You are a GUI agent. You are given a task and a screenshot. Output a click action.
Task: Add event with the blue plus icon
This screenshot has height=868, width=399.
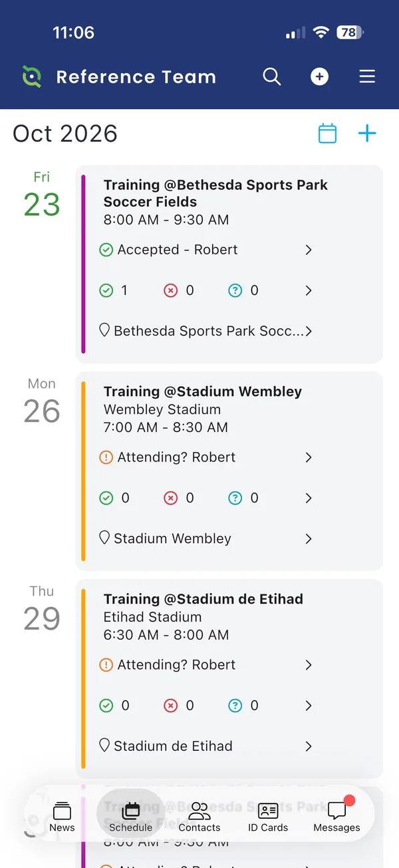(367, 133)
